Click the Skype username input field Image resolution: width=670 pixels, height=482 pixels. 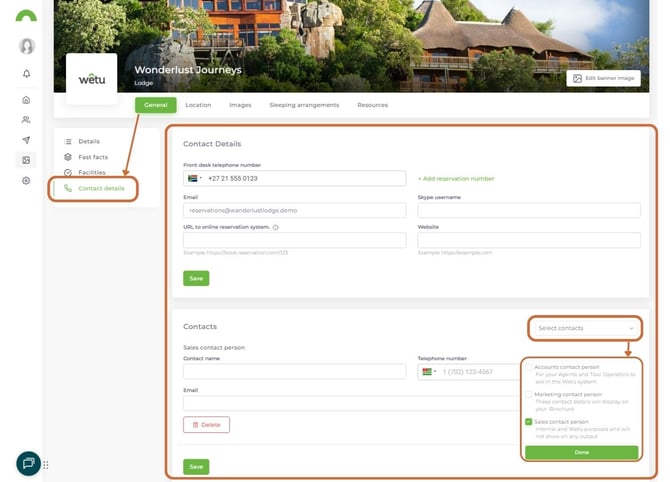pos(528,211)
